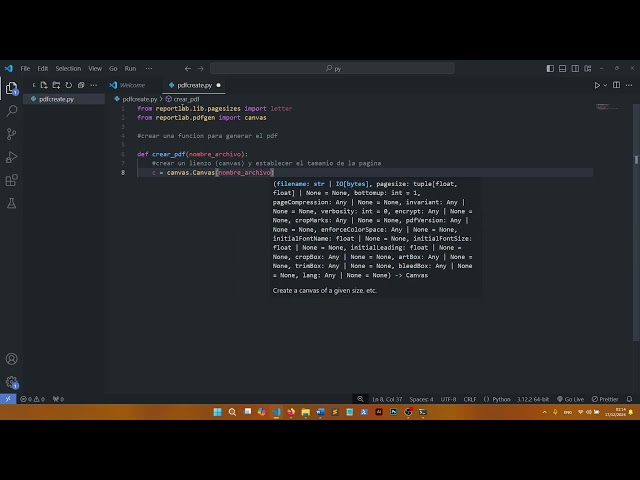Start Go Live server
The height and width of the screenshot is (480, 640).
[570, 399]
